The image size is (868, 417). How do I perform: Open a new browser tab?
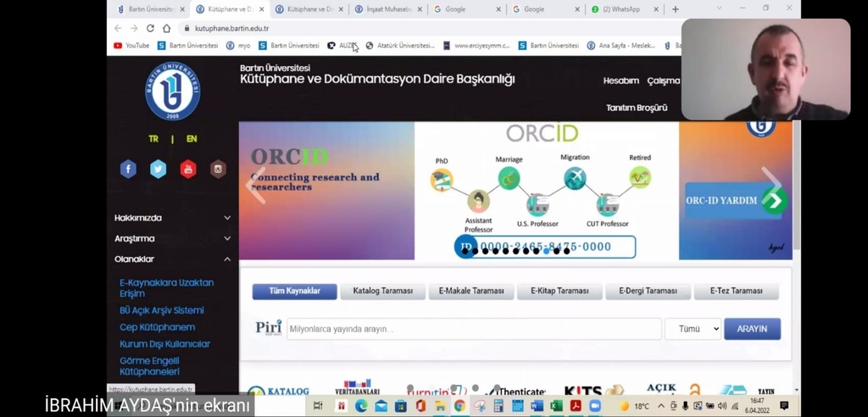coord(676,9)
